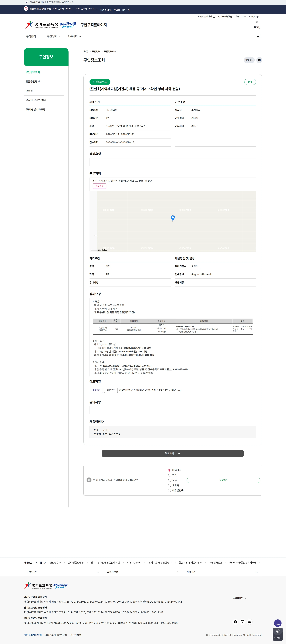The height and width of the screenshot is (644, 286).
Task: Click the map location pin marker
Action: tap(173, 218)
